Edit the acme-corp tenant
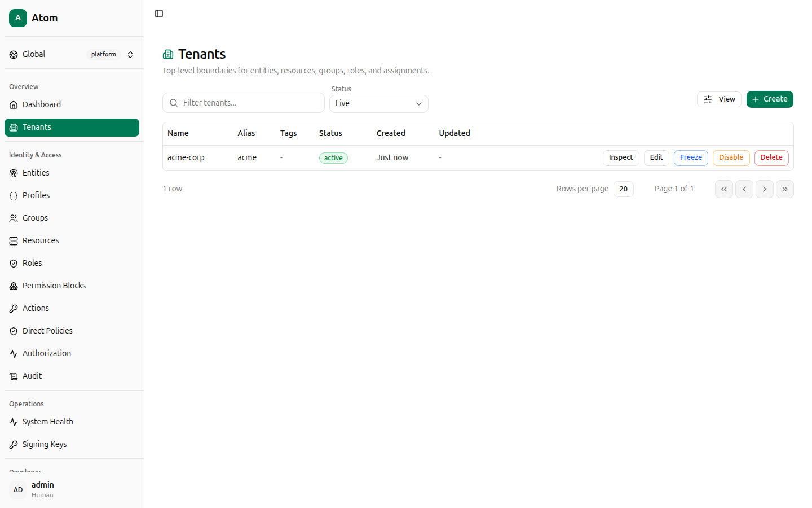Screen dimensions: 812x508 656,158
